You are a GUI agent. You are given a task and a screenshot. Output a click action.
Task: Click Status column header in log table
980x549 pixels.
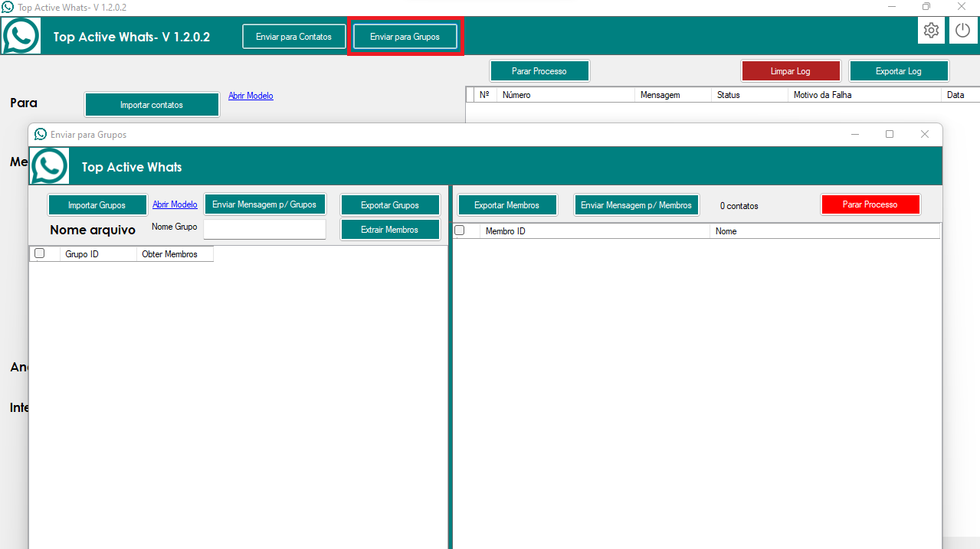(x=749, y=95)
